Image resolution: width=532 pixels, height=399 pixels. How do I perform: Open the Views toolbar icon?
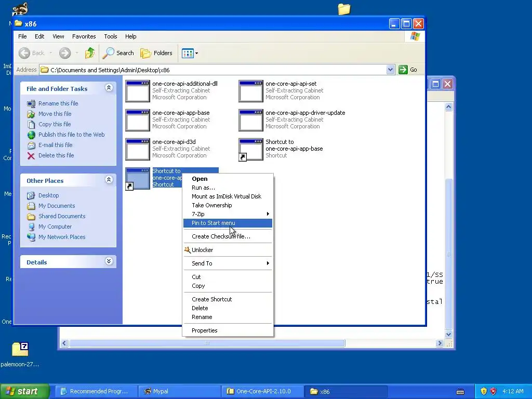click(x=187, y=53)
